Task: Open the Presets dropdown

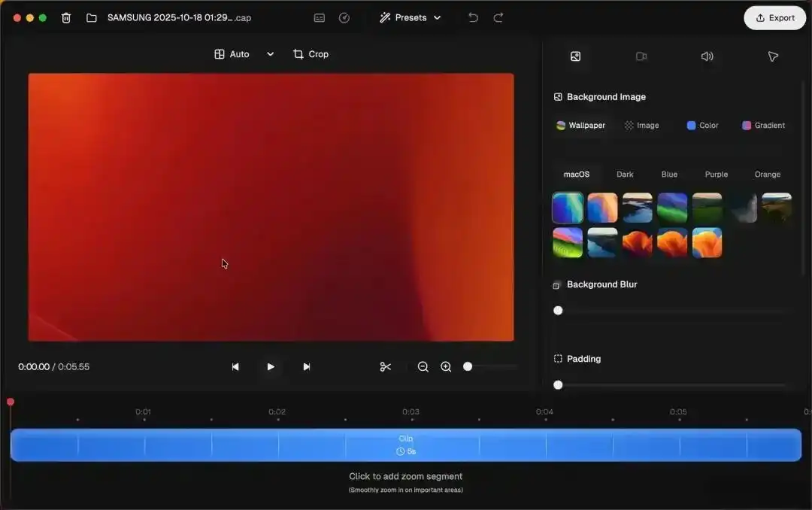Action: coord(411,17)
